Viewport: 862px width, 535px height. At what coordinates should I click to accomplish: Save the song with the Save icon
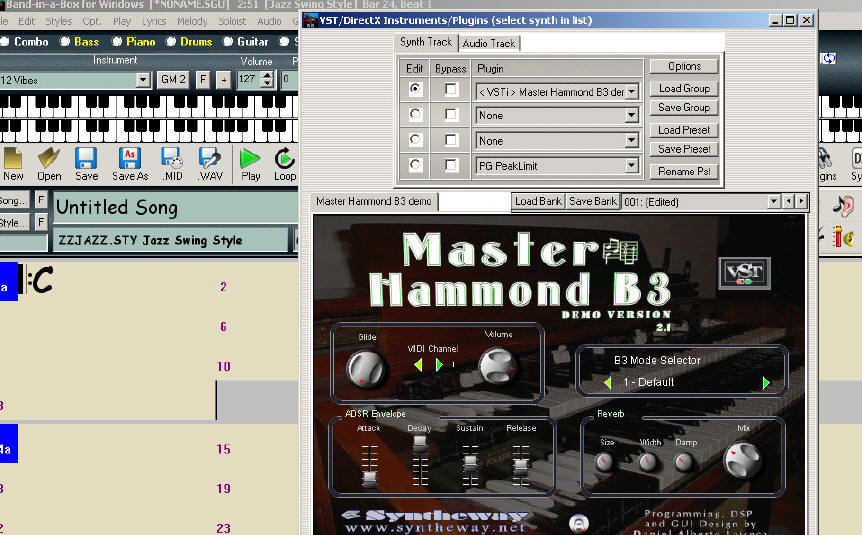pyautogui.click(x=86, y=164)
